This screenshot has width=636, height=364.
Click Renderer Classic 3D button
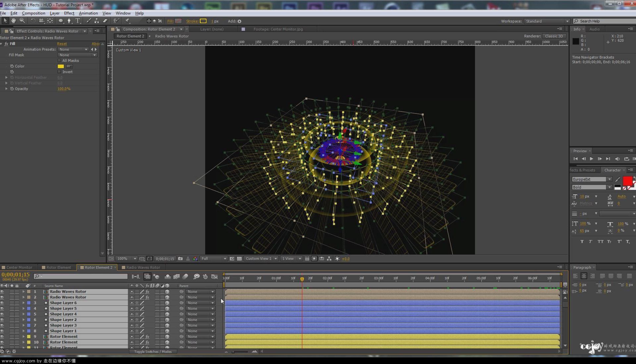tap(554, 36)
